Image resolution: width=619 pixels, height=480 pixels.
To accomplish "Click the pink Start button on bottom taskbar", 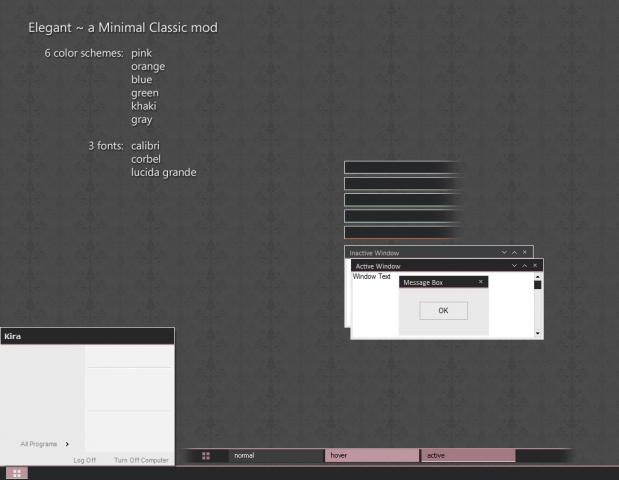I will [x=17, y=473].
